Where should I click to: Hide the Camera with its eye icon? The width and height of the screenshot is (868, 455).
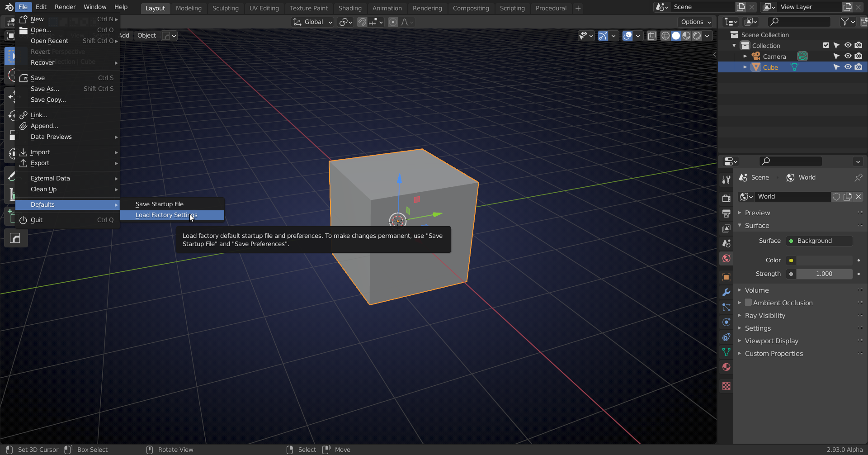(848, 56)
